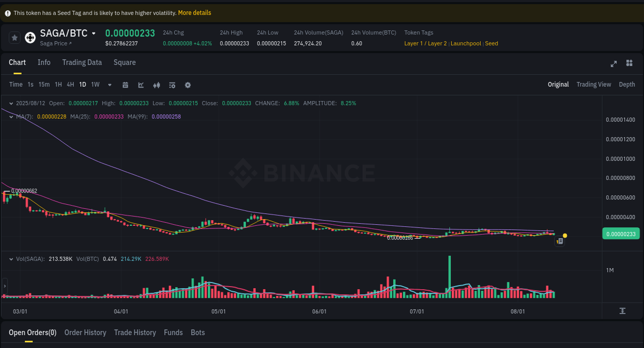Image resolution: width=644 pixels, height=348 pixels.
Task: Open the Layer 1 / Layer 2 tag
Action: click(426, 43)
